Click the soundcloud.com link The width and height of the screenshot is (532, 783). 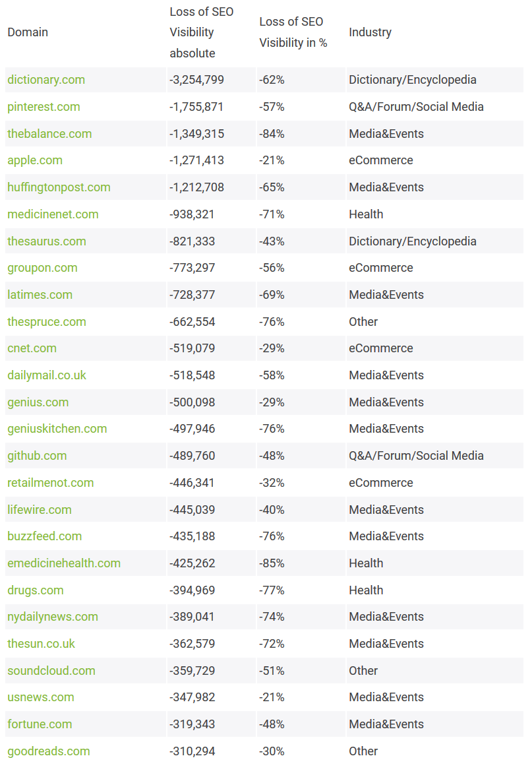tap(51, 671)
